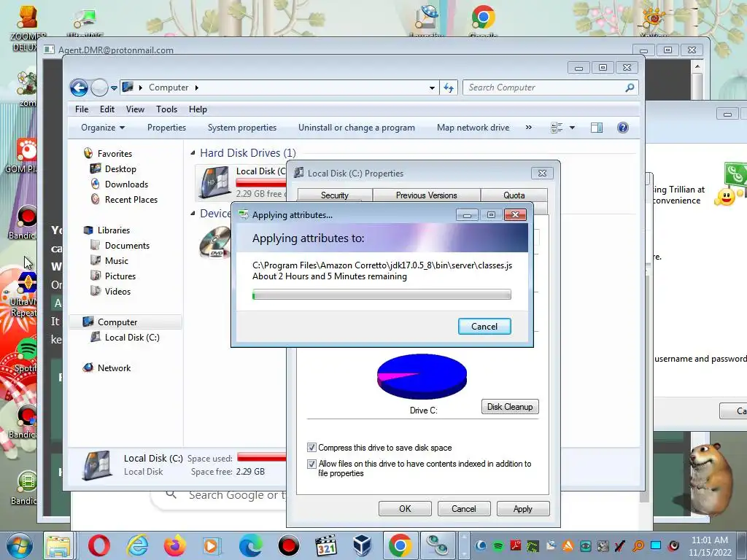747x560 pixels.
Task: Select Computer in the navigation pane
Action: (117, 322)
